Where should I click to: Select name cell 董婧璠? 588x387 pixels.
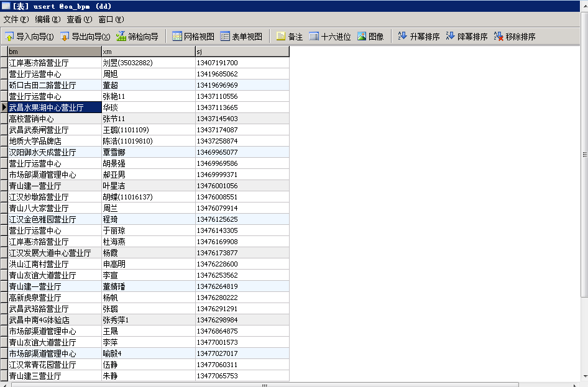click(149, 286)
